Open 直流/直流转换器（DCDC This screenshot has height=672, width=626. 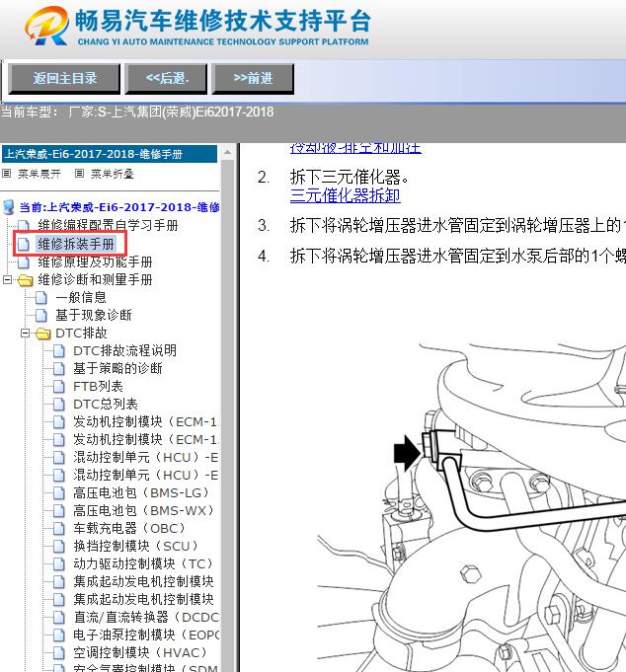(146, 617)
